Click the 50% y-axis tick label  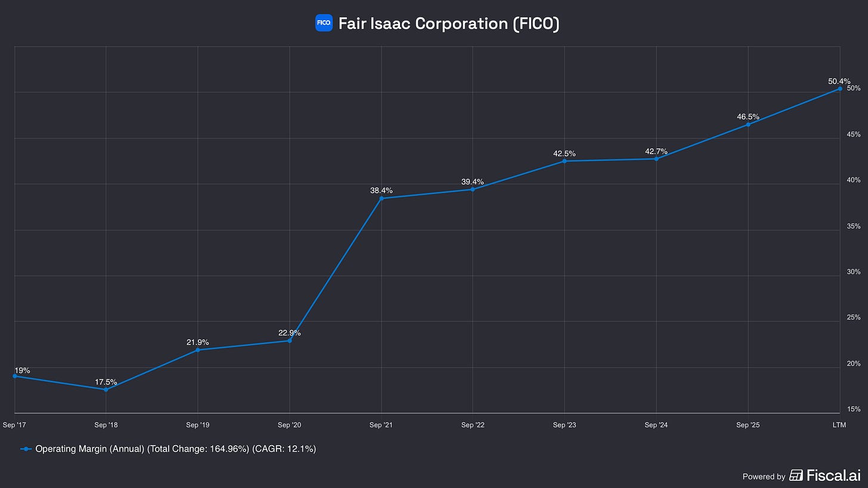854,88
